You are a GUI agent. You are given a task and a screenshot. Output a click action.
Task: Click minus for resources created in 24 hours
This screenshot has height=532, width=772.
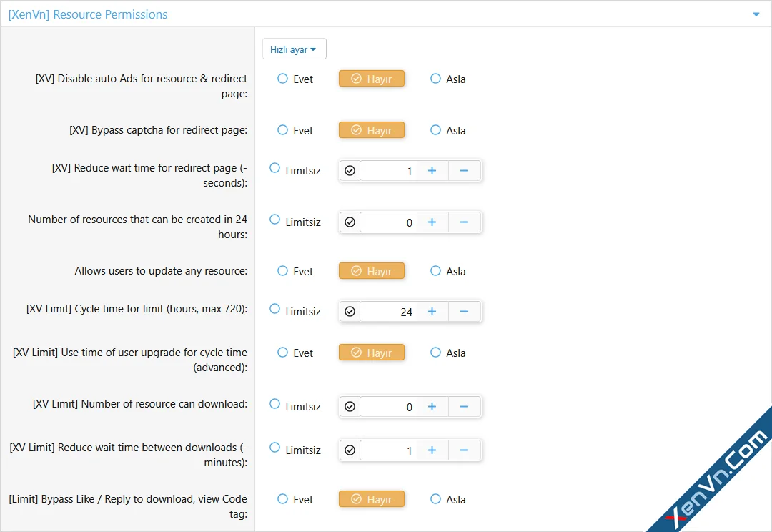[464, 222]
